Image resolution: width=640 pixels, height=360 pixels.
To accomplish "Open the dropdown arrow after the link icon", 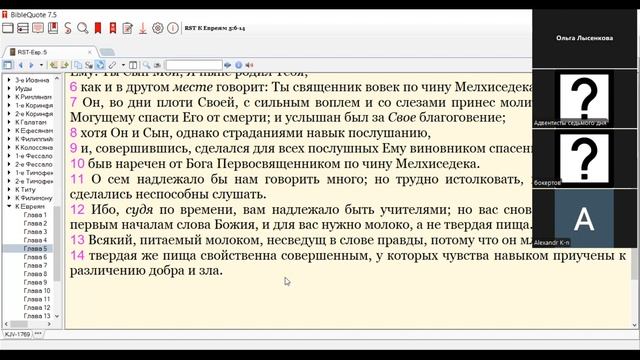I will coord(123,65).
